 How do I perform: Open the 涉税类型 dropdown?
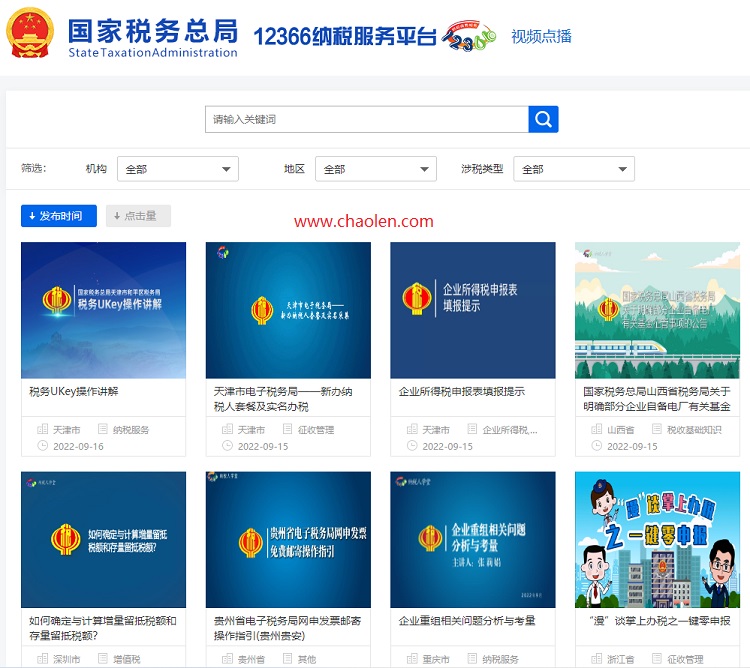574,169
